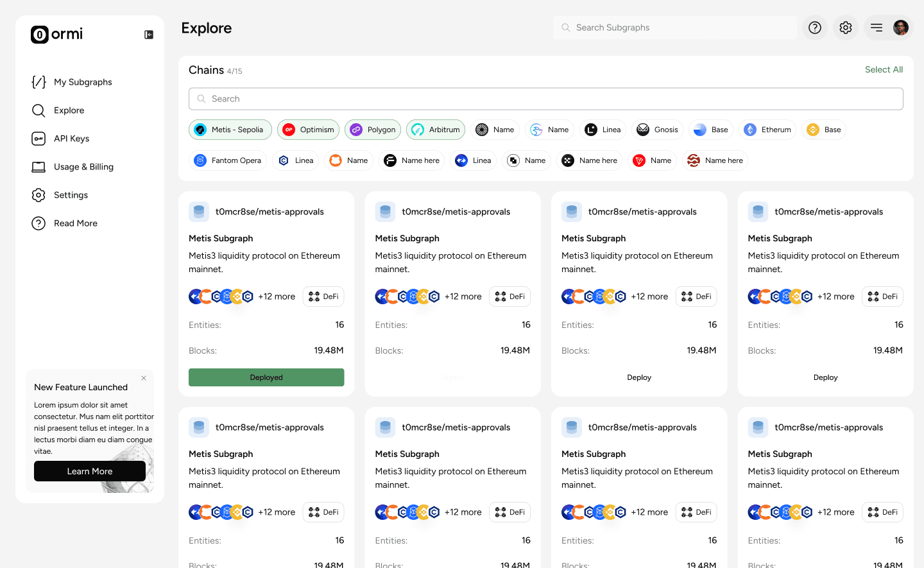Open Read More in the sidebar
This screenshot has height=568, width=924.
point(65,223)
